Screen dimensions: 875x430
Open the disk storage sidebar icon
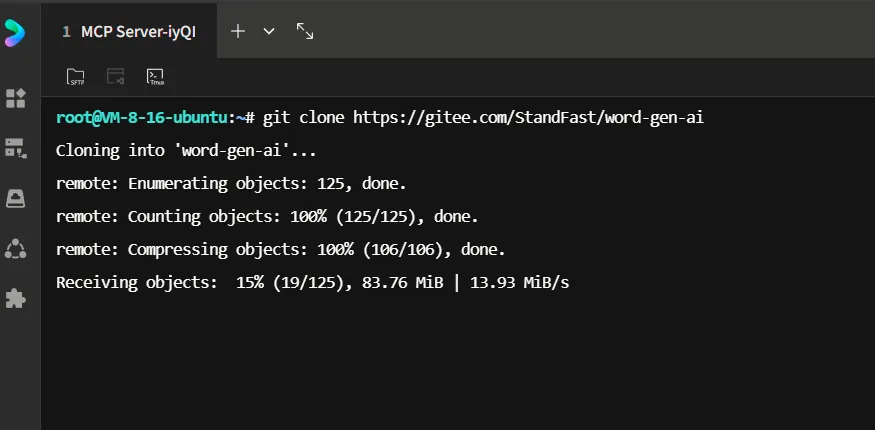(x=16, y=199)
